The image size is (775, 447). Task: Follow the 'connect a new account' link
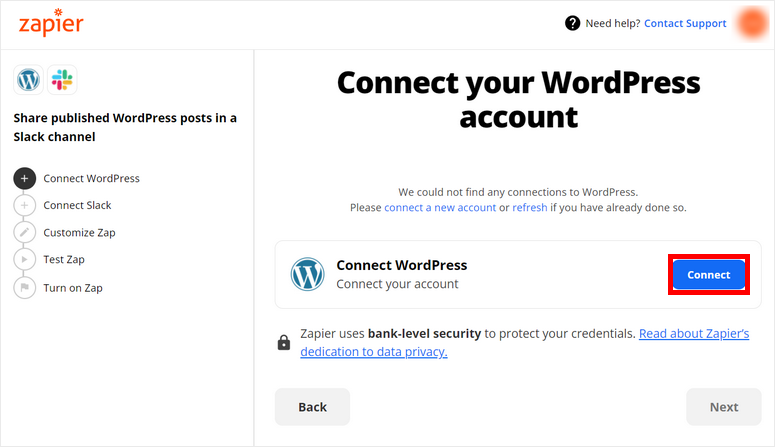tap(440, 207)
